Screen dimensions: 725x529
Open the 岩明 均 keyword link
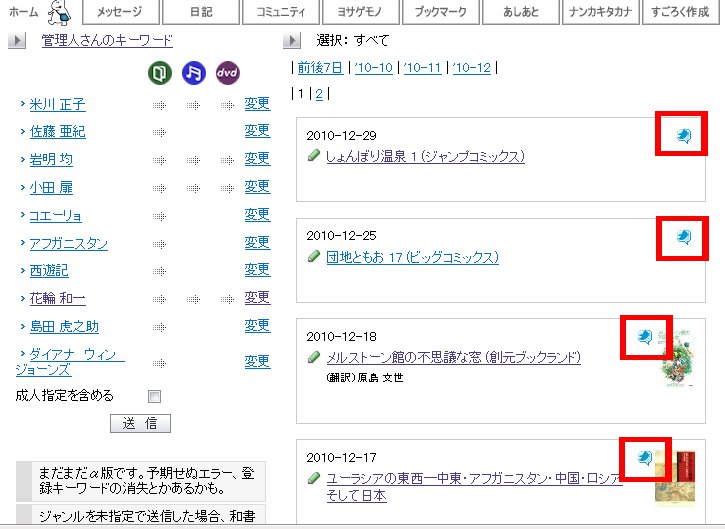pos(51,159)
